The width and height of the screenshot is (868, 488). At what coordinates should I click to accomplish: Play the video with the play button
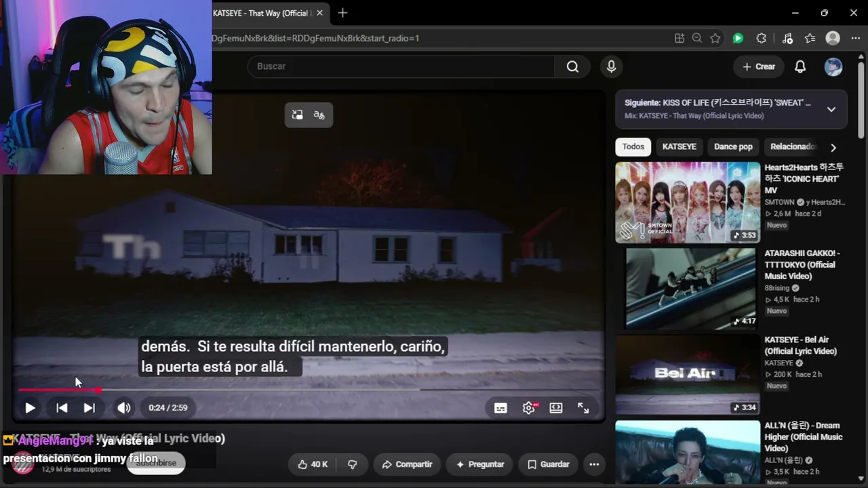tap(30, 408)
